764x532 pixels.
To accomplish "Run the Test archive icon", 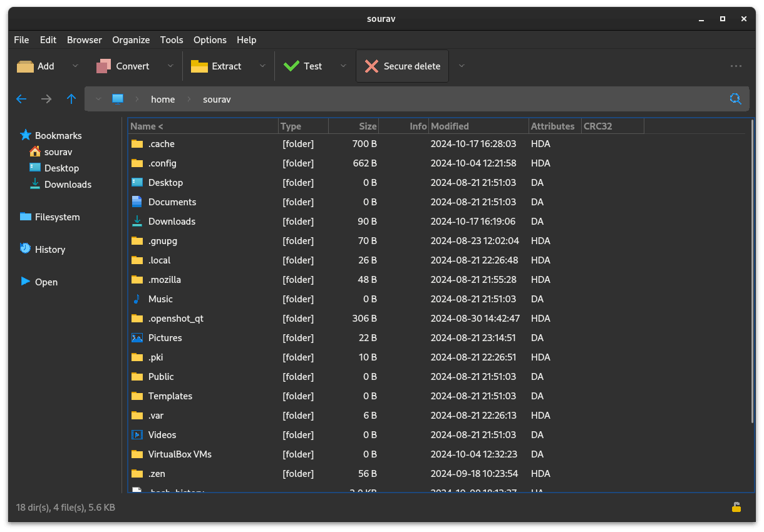I will (292, 66).
